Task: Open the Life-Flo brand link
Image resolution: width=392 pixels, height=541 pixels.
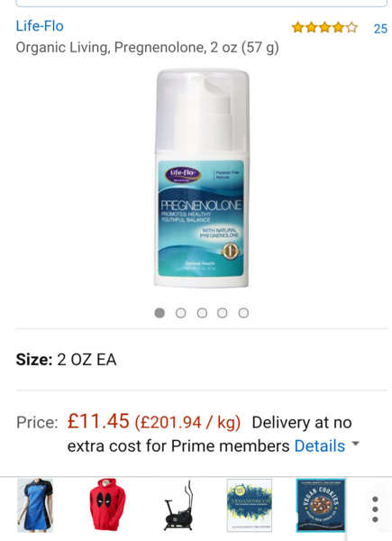Action: pyautogui.click(x=40, y=26)
